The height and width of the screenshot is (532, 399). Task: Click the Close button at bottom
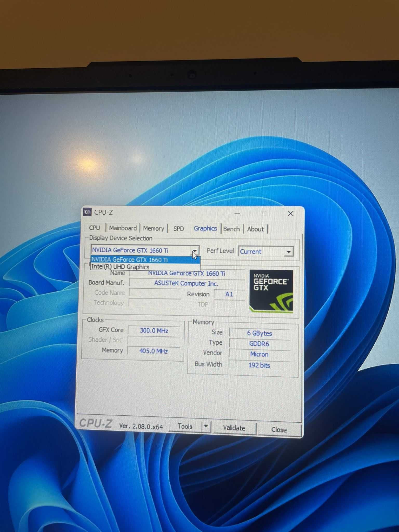[x=279, y=430]
